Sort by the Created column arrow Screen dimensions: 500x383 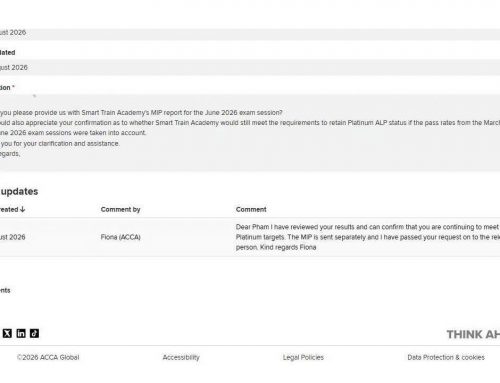(x=22, y=209)
